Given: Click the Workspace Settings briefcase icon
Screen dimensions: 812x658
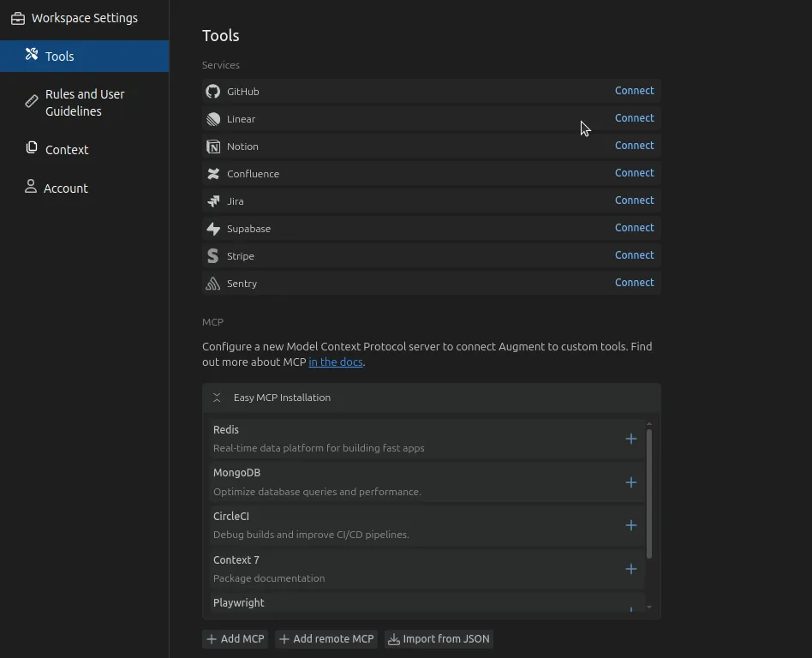Looking at the screenshot, I should (x=18, y=19).
